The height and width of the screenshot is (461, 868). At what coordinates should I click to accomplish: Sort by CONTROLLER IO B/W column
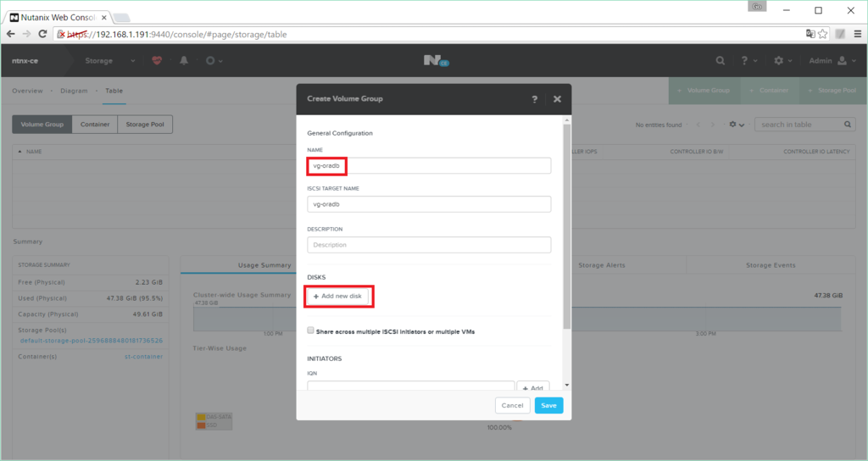[x=697, y=152]
